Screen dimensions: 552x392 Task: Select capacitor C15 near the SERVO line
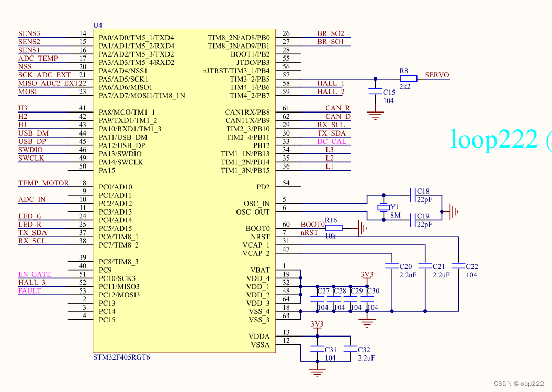[x=375, y=92]
